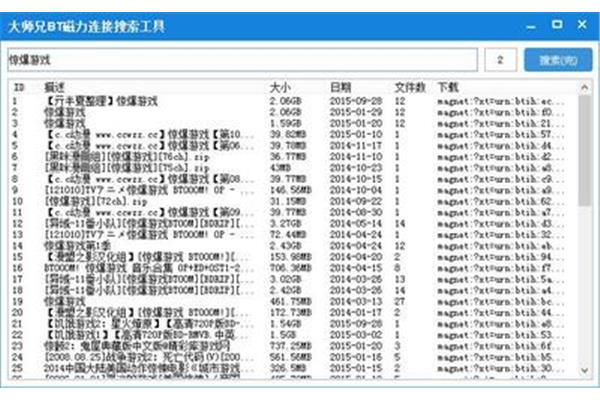Maximize the BT magnet search tool window

coord(557,25)
